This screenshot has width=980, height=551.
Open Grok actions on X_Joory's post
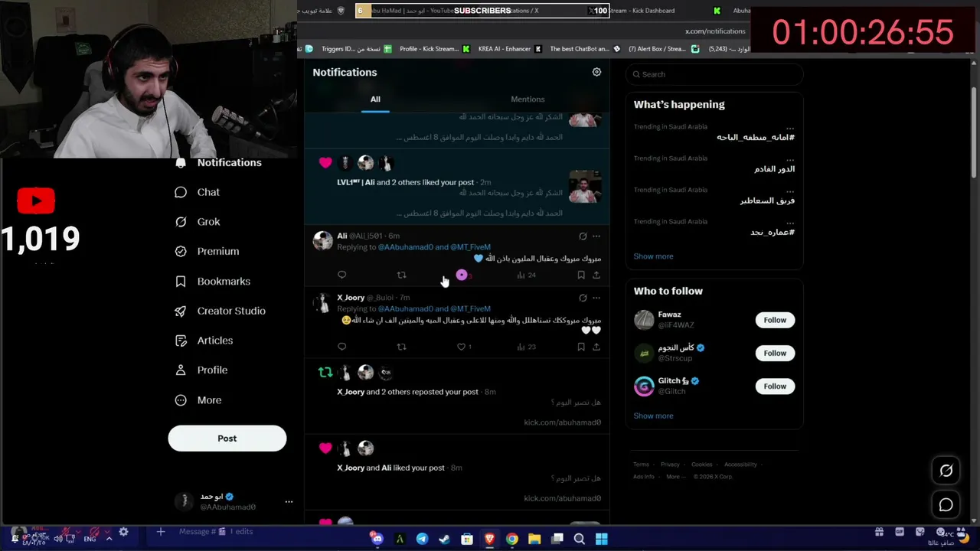click(583, 298)
